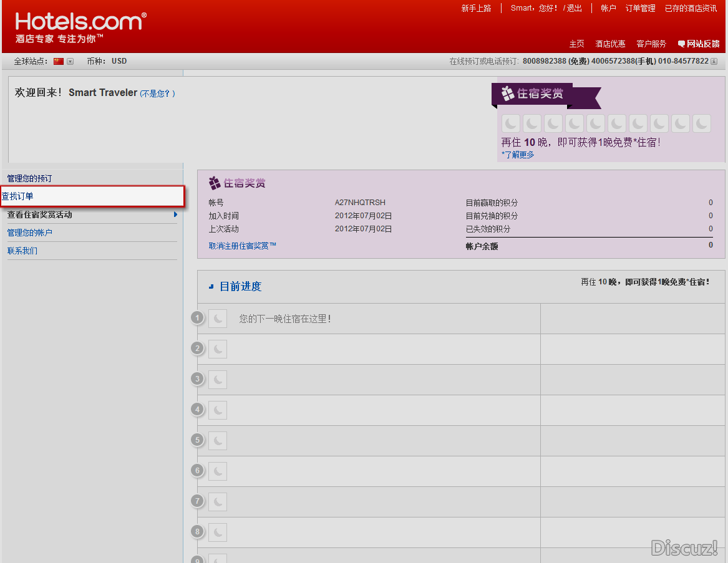Image resolution: width=728 pixels, height=563 pixels.
Task: Click the China flag site icon
Action: point(59,61)
